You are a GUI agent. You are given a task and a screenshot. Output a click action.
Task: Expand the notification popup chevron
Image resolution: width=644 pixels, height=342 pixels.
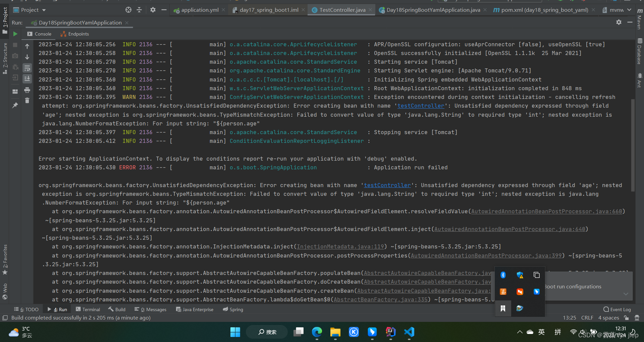coord(626,294)
